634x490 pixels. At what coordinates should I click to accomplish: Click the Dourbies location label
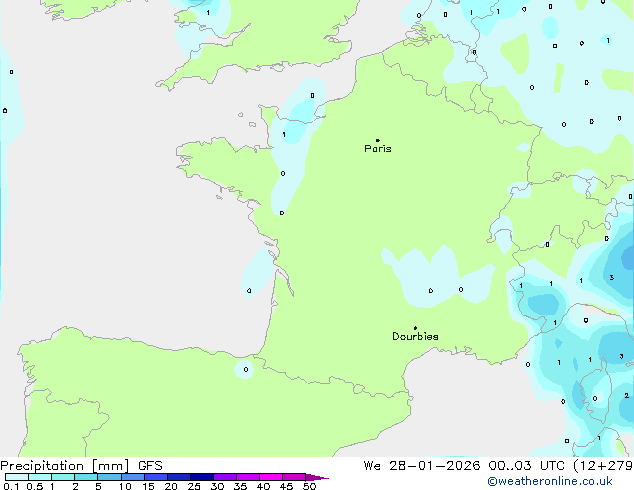(x=415, y=336)
